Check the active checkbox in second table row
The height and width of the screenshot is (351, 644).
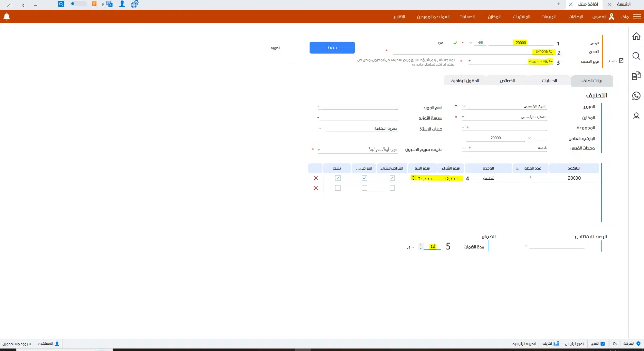tap(337, 188)
